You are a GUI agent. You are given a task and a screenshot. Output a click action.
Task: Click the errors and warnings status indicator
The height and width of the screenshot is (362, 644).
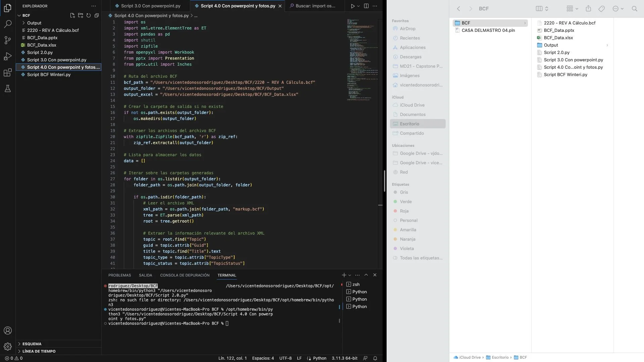14,358
